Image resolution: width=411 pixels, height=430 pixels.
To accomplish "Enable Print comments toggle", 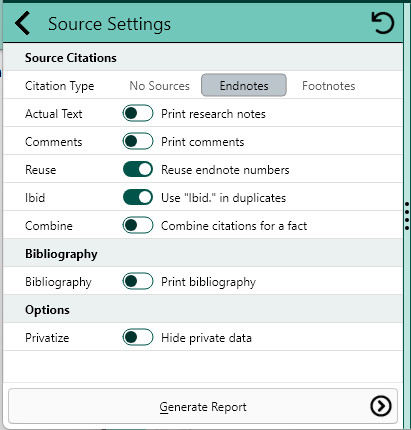I will pos(138,141).
